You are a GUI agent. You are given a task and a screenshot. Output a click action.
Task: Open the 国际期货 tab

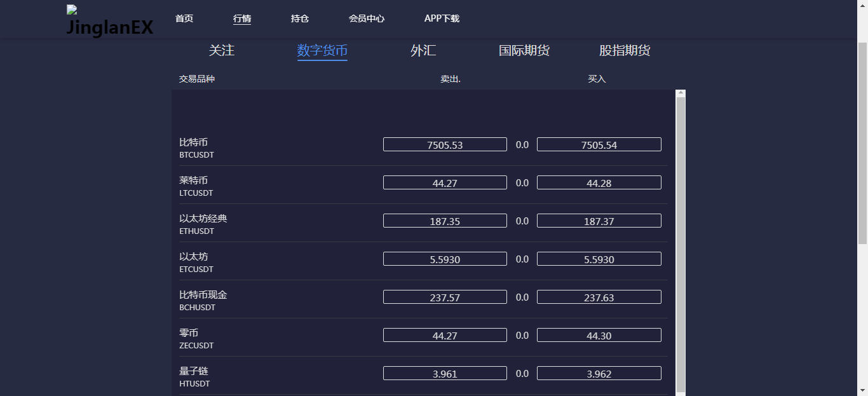524,51
